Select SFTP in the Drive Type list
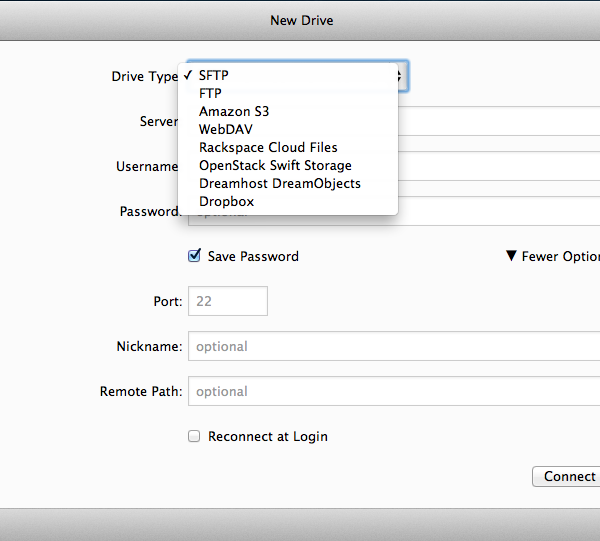Viewport: 600px width, 541px height. pyautogui.click(x=214, y=75)
